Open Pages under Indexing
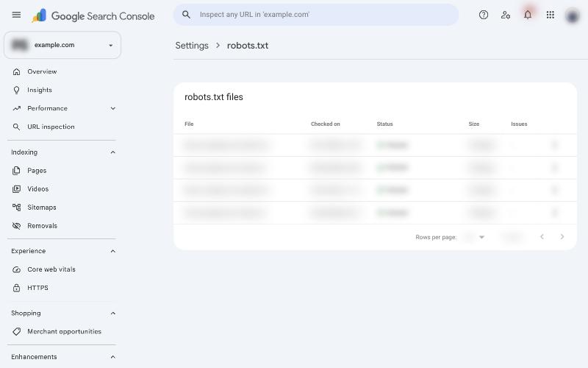The image size is (588, 368). [x=37, y=171]
